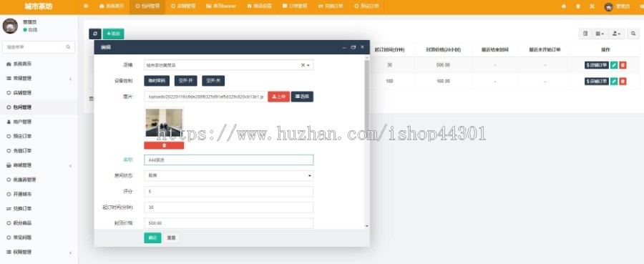Click green pencil edit icon in first row
Image resolution: width=644 pixels, height=264 pixels.
[614, 65]
